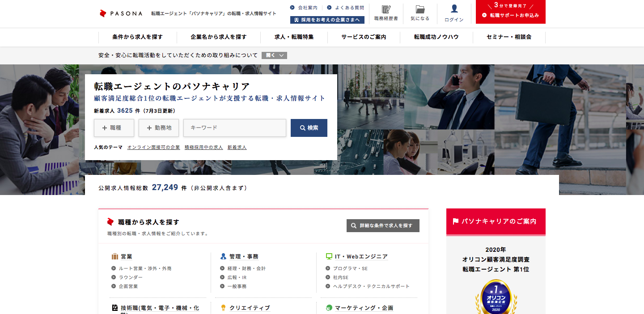Click the IT・Webエンジニア monitor icon
644x314 pixels.
[329, 257]
